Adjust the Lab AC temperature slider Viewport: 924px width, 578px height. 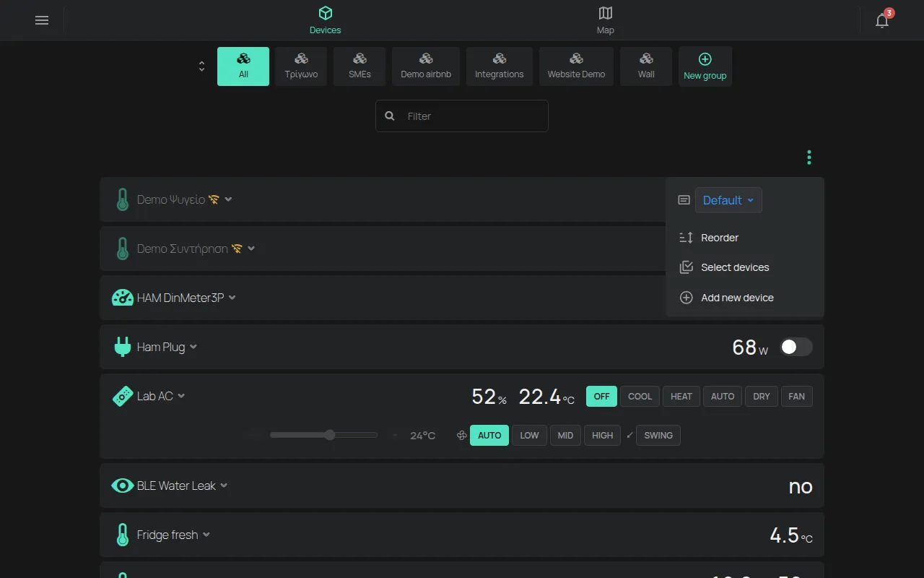323,435
